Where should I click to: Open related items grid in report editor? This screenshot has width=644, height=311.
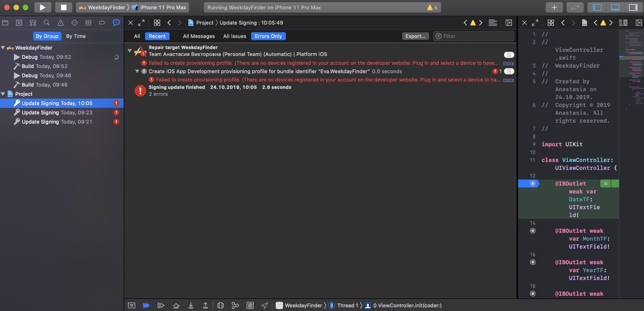(x=157, y=23)
